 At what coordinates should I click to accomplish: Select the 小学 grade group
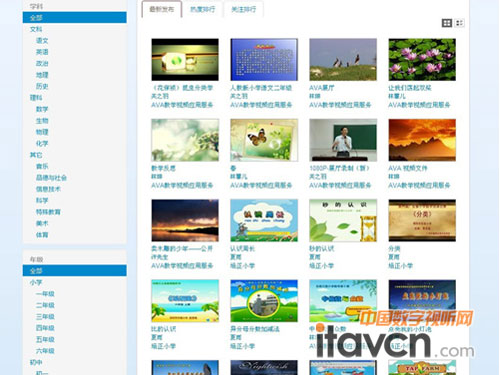point(36,282)
